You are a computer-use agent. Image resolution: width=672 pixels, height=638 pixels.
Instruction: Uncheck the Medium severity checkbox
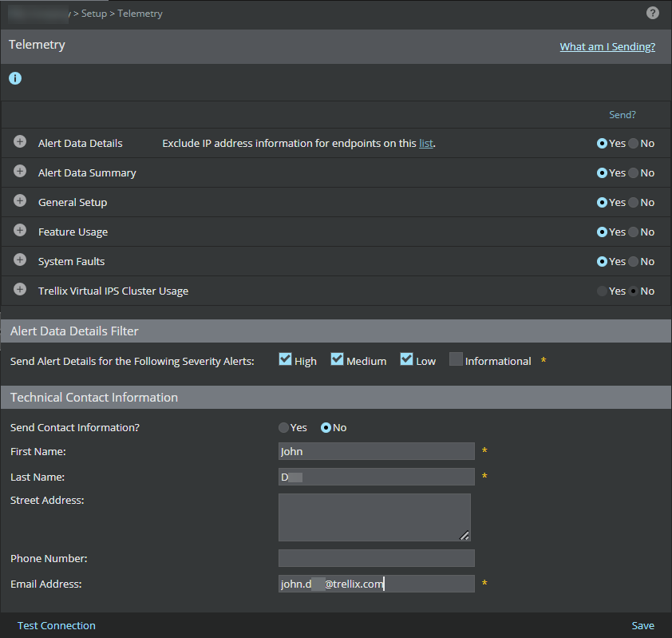[x=337, y=359]
